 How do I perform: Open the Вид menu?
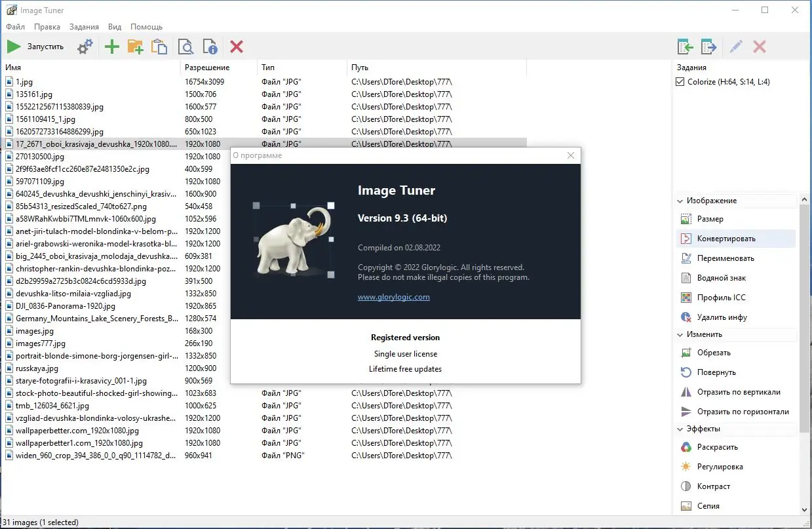click(115, 26)
